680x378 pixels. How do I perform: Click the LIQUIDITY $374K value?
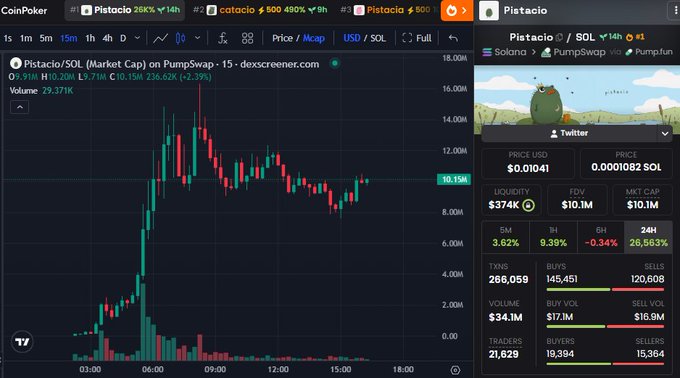tap(503, 205)
